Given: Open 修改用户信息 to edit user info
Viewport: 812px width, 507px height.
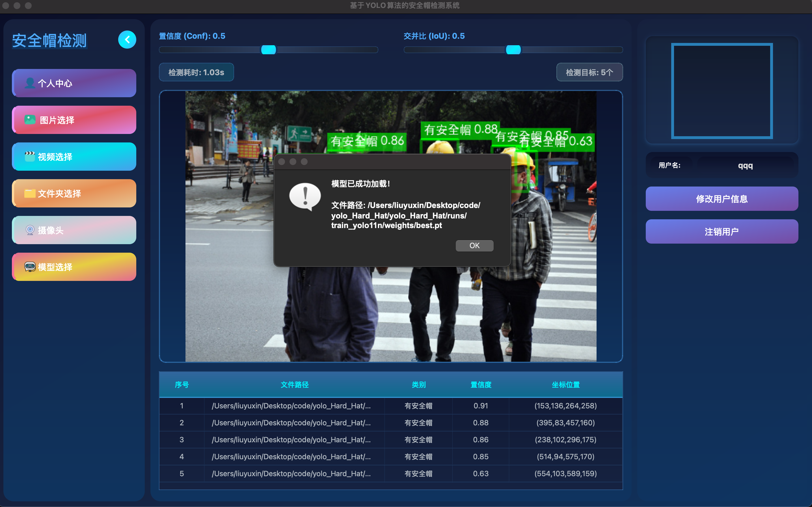Looking at the screenshot, I should coord(722,199).
